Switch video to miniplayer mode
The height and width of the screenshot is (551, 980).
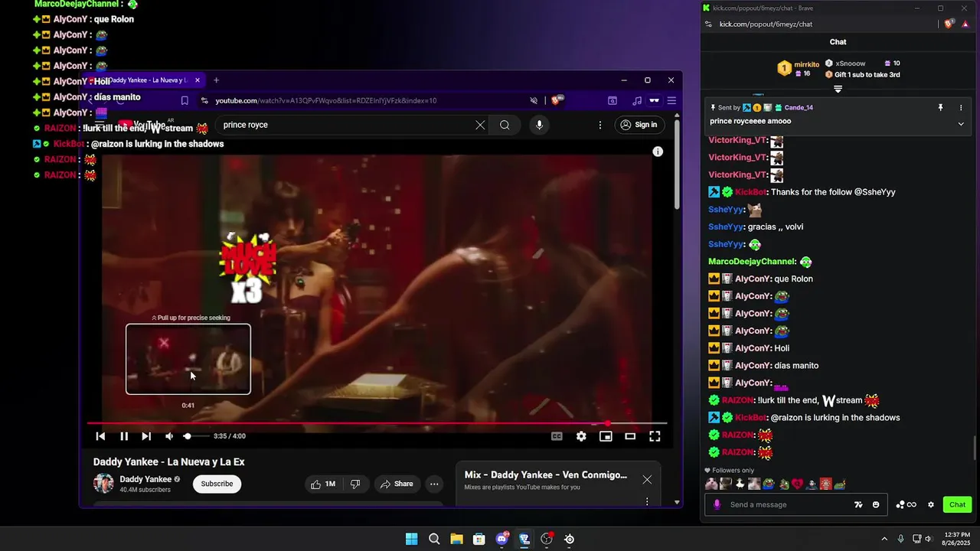tap(606, 436)
